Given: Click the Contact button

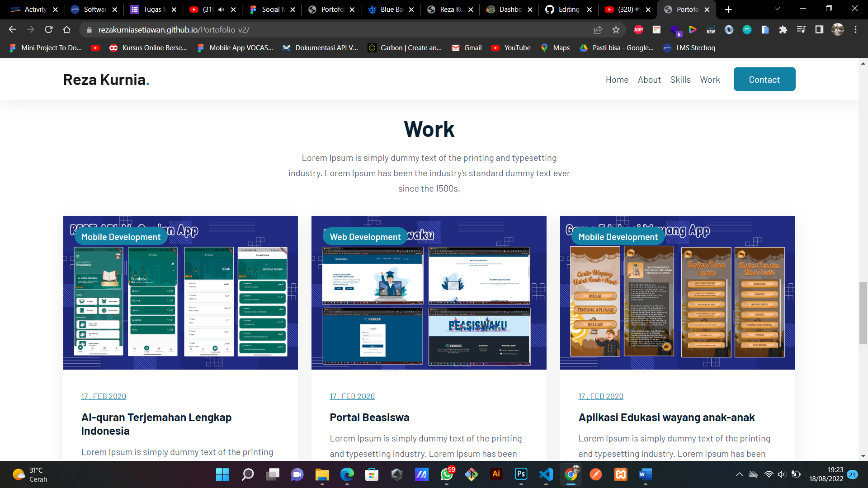Looking at the screenshot, I should [x=764, y=79].
